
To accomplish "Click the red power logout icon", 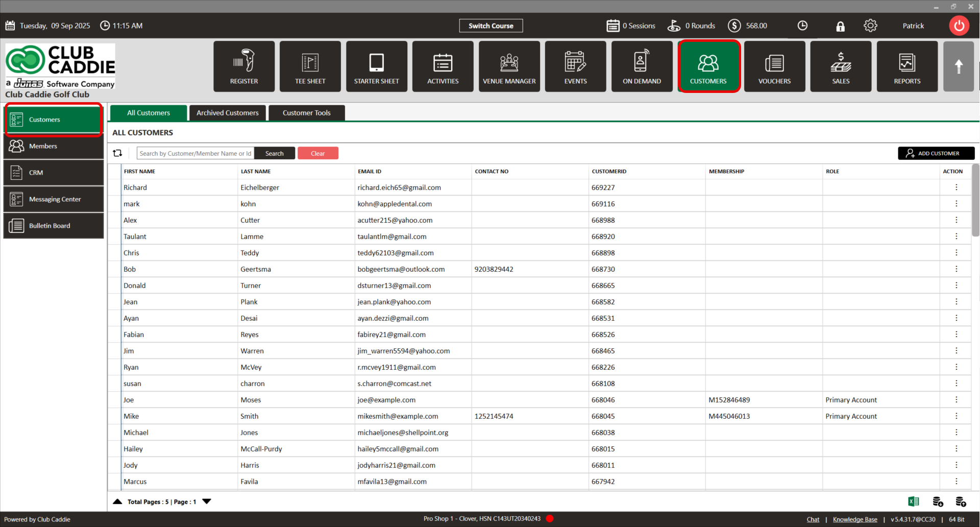I will (959, 26).
